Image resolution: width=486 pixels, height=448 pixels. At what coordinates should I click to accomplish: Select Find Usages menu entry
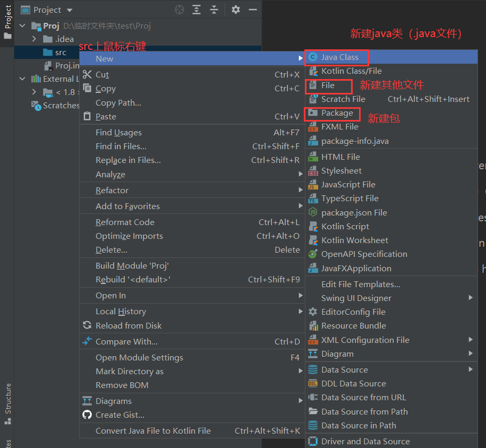(192, 132)
